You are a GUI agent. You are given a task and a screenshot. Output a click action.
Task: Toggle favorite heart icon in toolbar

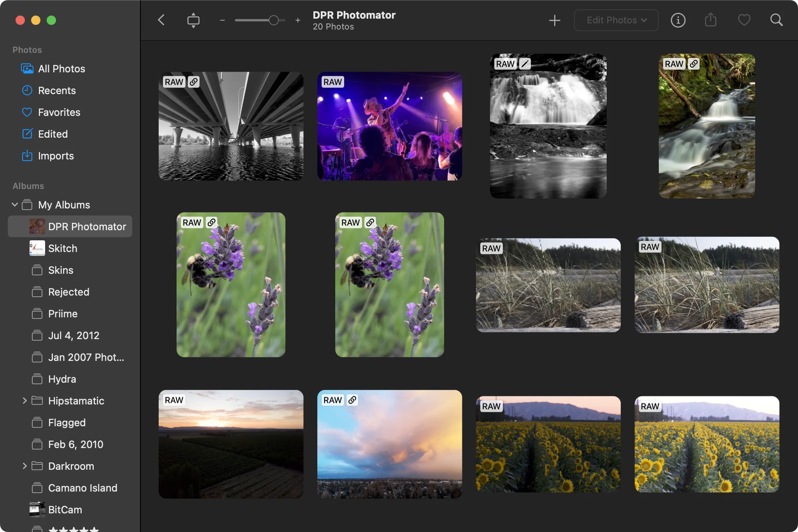744,20
